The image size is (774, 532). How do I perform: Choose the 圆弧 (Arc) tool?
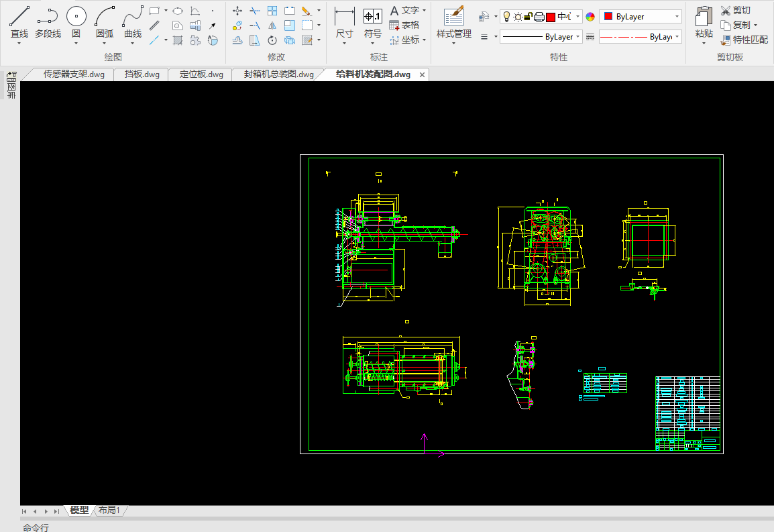point(105,17)
